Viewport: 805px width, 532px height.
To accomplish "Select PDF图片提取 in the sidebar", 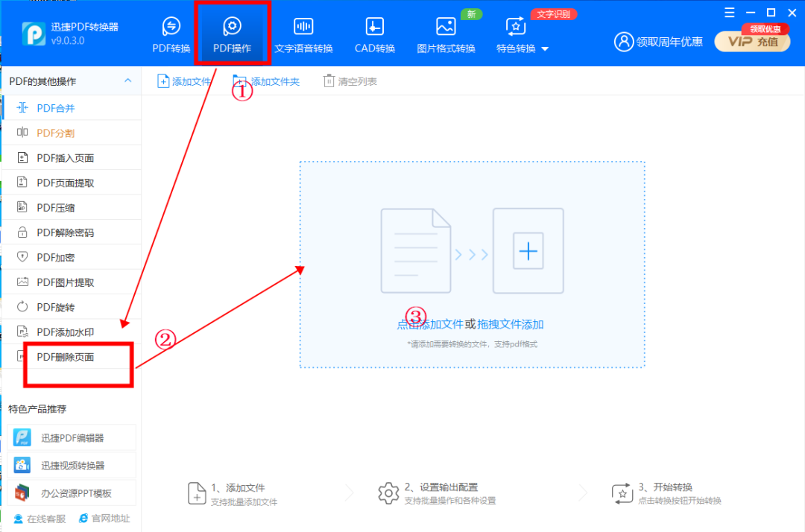I will [72, 282].
